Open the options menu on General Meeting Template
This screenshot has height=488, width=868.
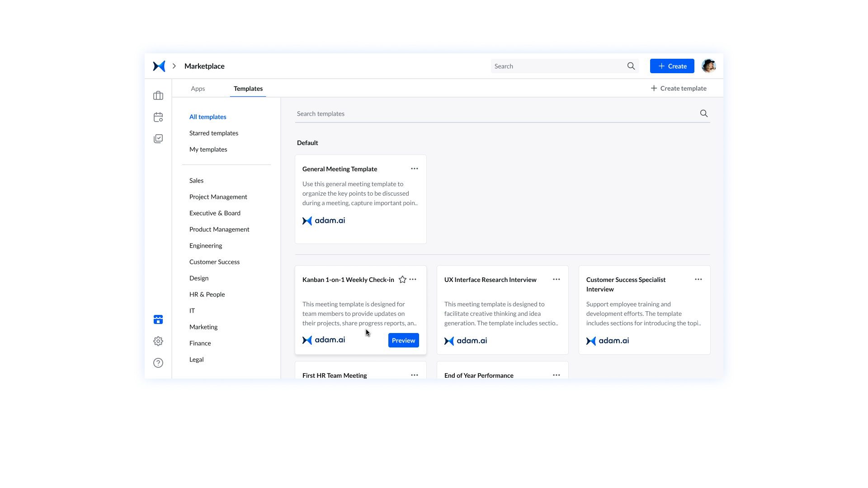coord(414,169)
